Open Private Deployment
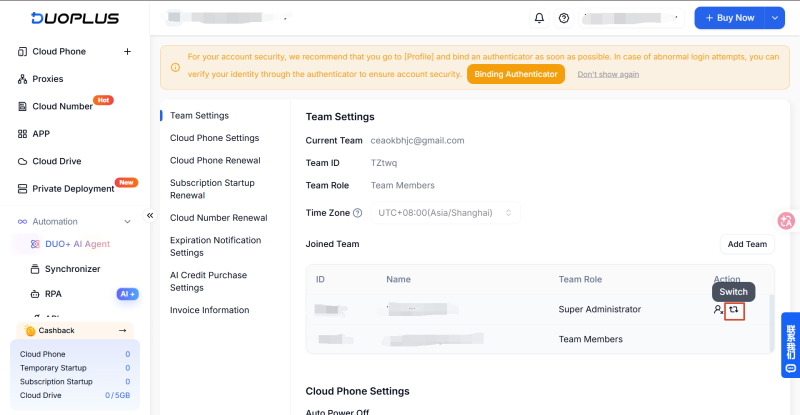The width and height of the screenshot is (800, 415). (x=73, y=189)
